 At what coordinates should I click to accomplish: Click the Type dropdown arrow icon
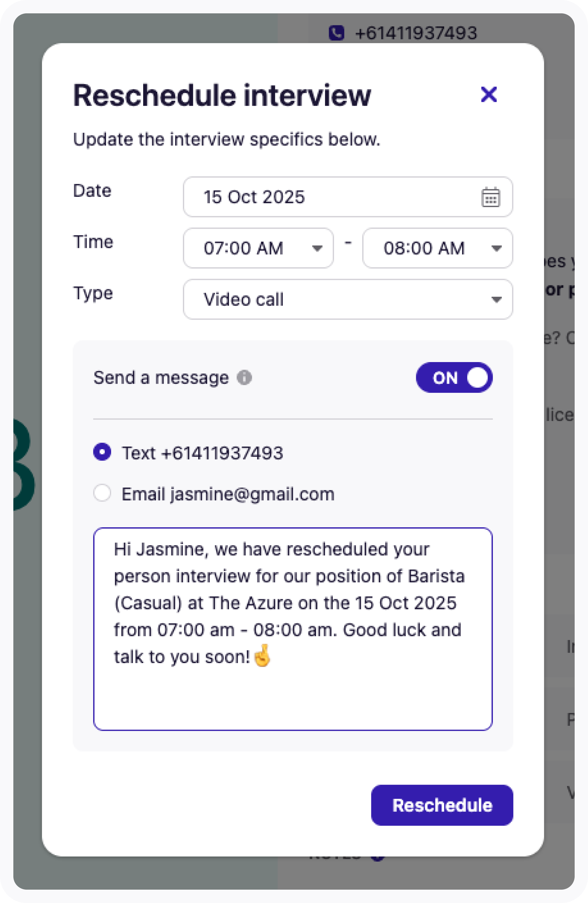[497, 300]
